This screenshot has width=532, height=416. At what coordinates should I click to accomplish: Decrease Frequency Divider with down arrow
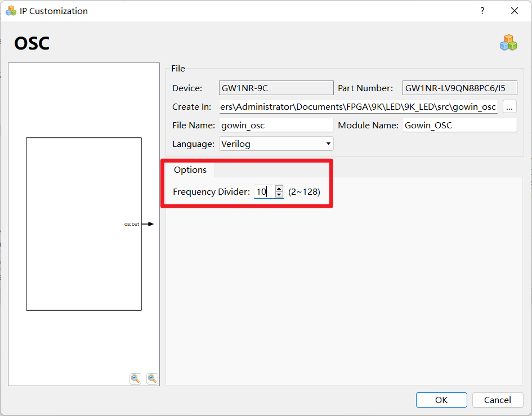pyautogui.click(x=279, y=195)
